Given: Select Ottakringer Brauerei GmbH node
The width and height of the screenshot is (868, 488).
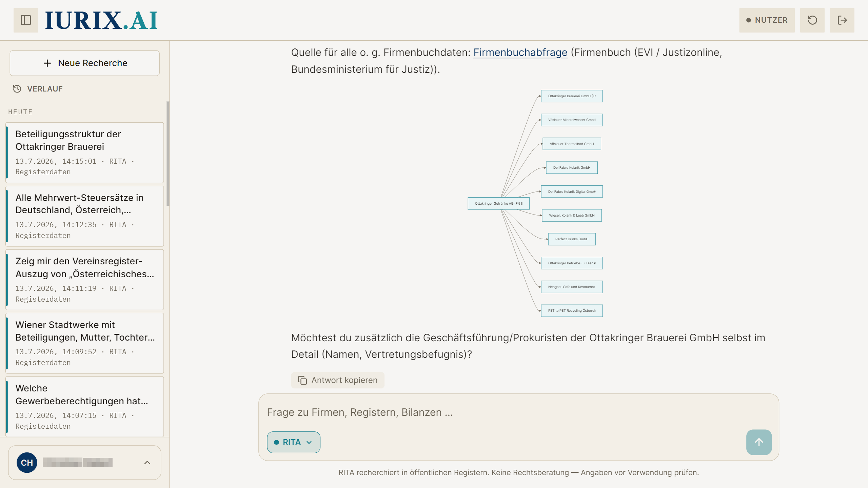Looking at the screenshot, I should tap(572, 96).
